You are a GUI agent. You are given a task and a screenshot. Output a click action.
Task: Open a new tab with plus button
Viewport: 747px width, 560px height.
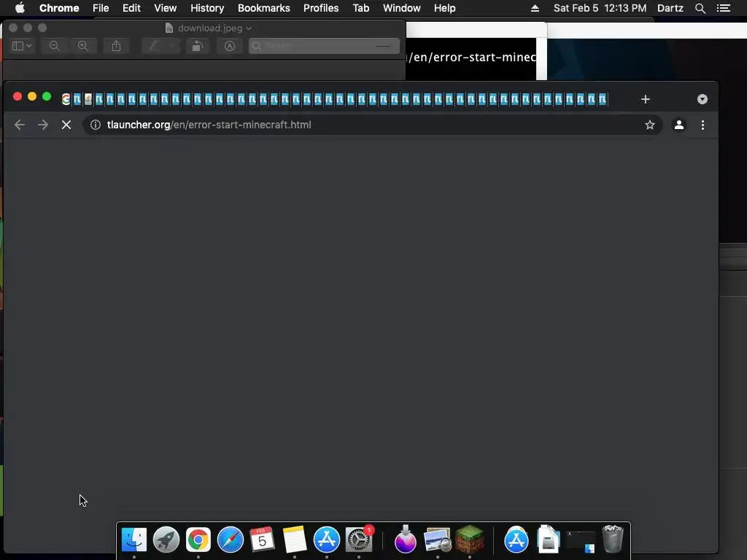(646, 99)
